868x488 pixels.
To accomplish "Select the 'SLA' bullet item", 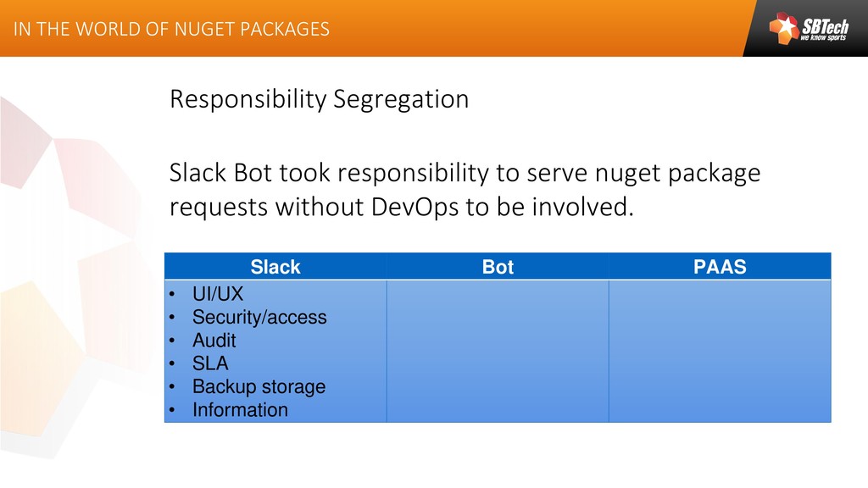I will [210, 363].
